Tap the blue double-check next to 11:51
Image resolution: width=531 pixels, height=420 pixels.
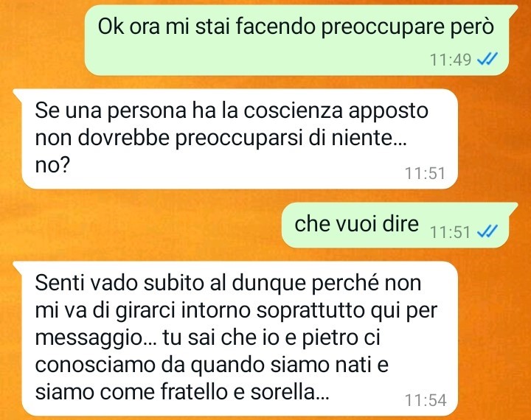click(x=487, y=231)
